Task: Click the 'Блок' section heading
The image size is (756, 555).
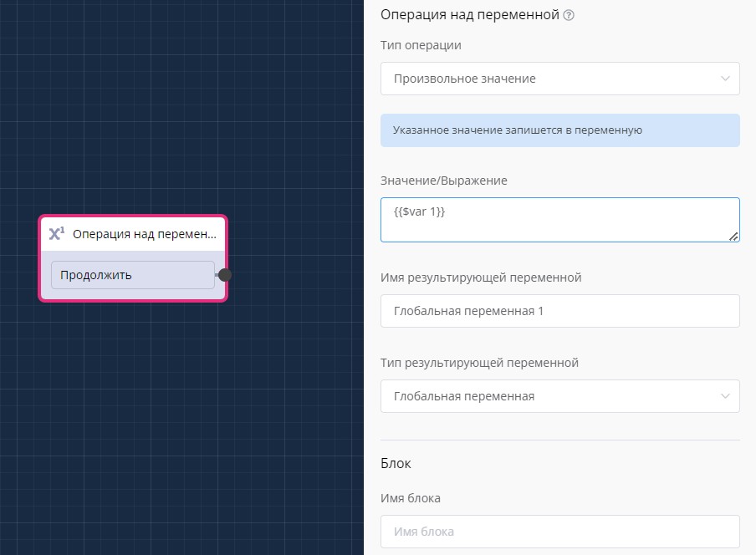Action: (396, 463)
